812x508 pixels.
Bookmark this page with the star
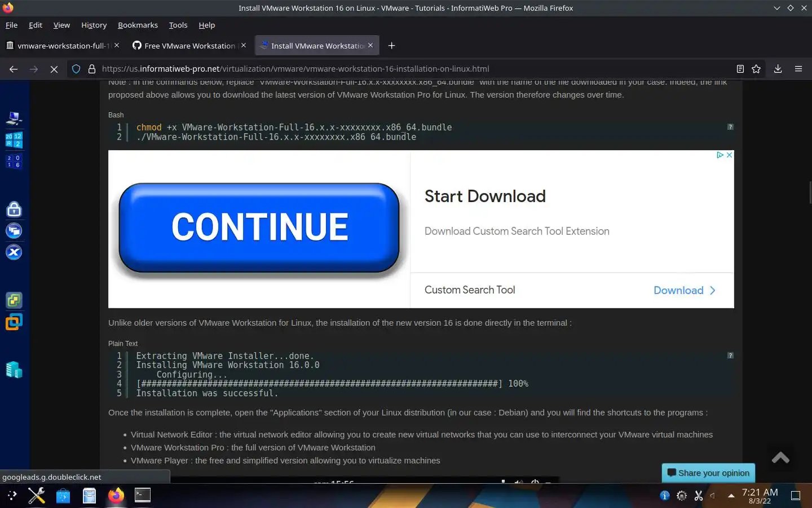pyautogui.click(x=756, y=69)
